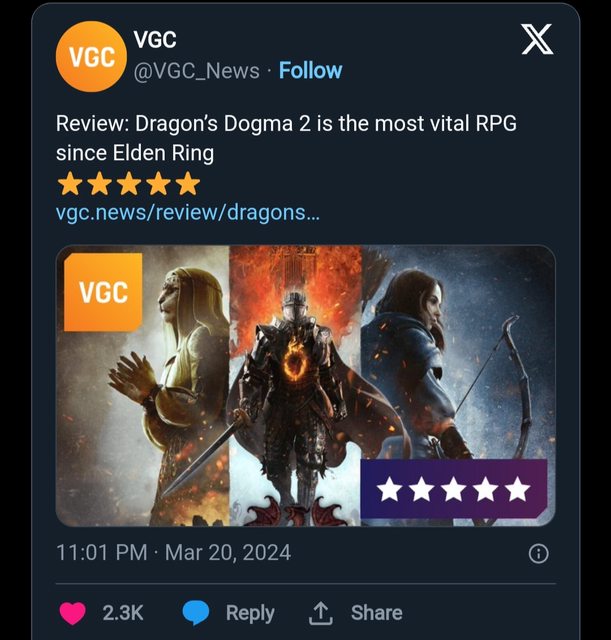This screenshot has width=611, height=640.
Task: Click the blue reply speech bubble icon
Action: 196,613
